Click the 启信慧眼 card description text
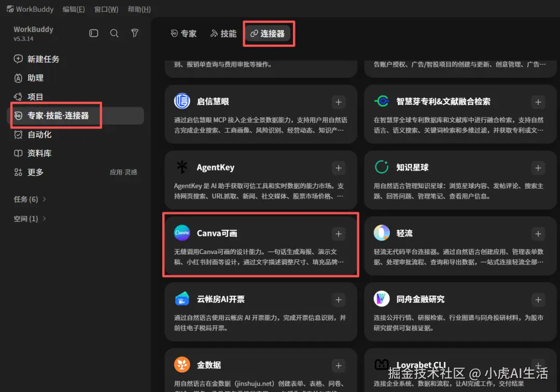This screenshot has height=392, width=560. click(x=260, y=125)
